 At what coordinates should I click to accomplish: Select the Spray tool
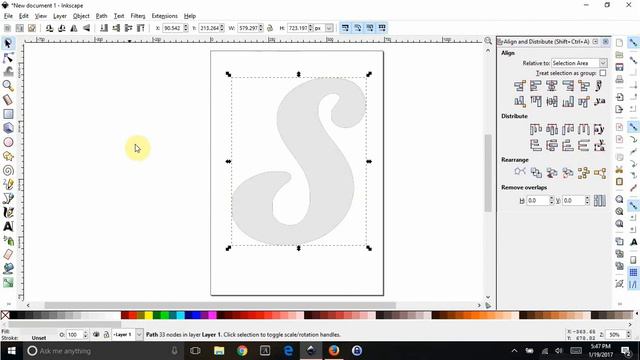pos(8,241)
